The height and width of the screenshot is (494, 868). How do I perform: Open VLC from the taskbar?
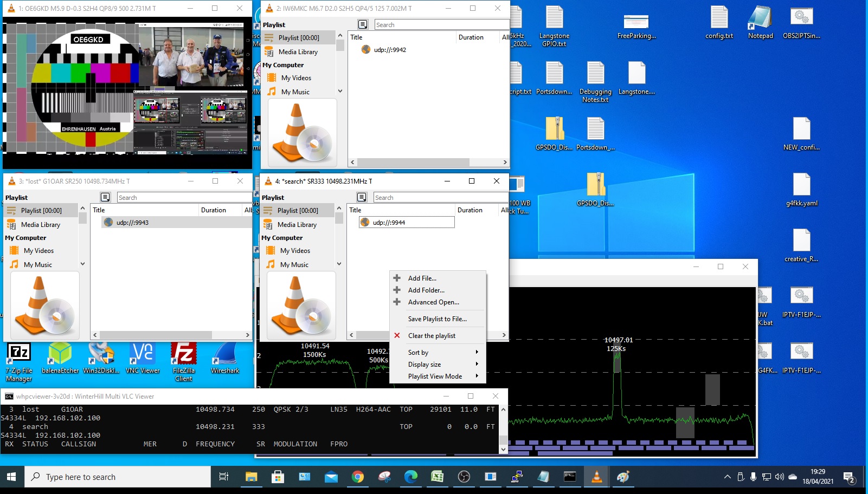[x=596, y=477]
